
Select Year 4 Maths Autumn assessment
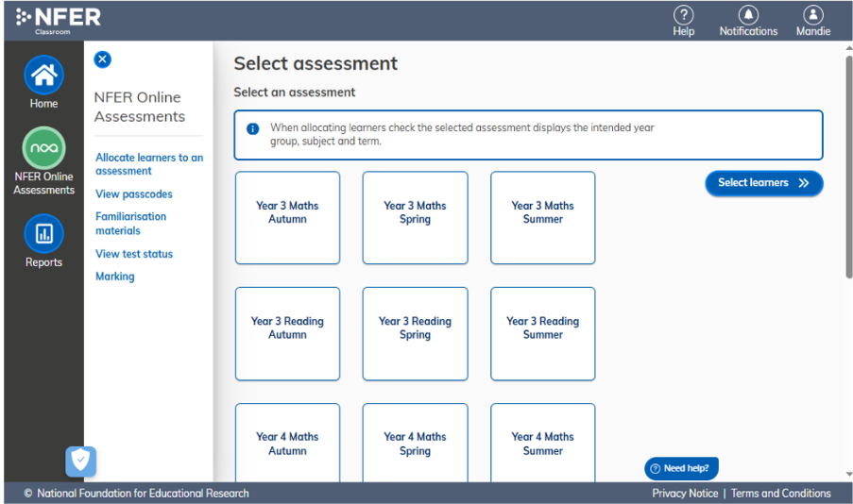point(287,443)
